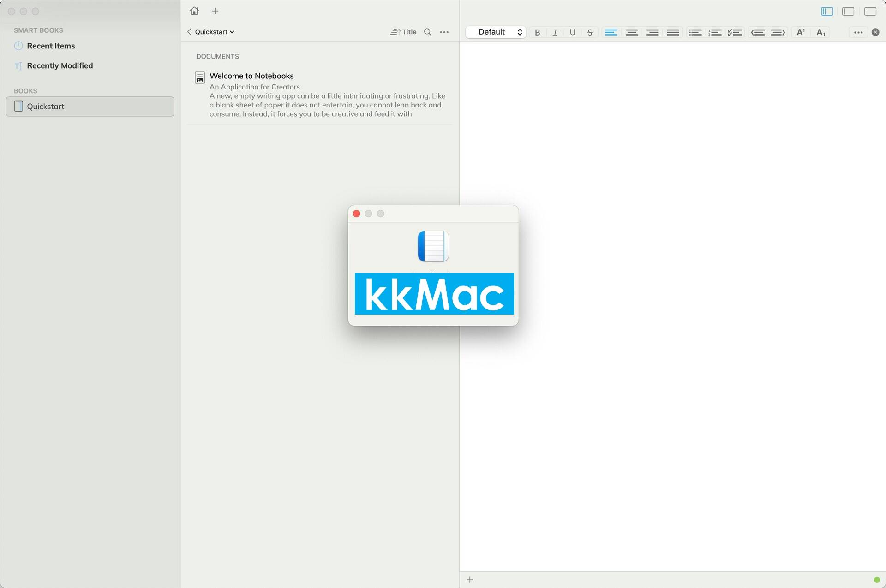Increase paragraph indent
Image resolution: width=886 pixels, height=588 pixels.
click(x=778, y=32)
